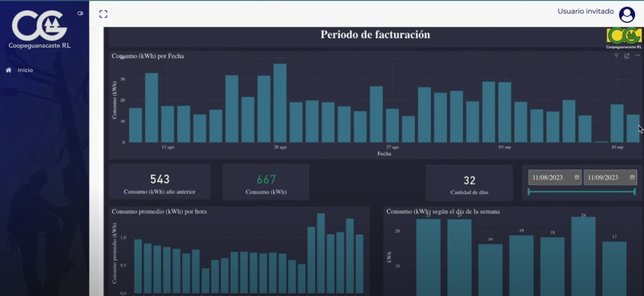Open more options on Consumo por Fecha chart
This screenshot has width=644, height=296.
[637, 56]
